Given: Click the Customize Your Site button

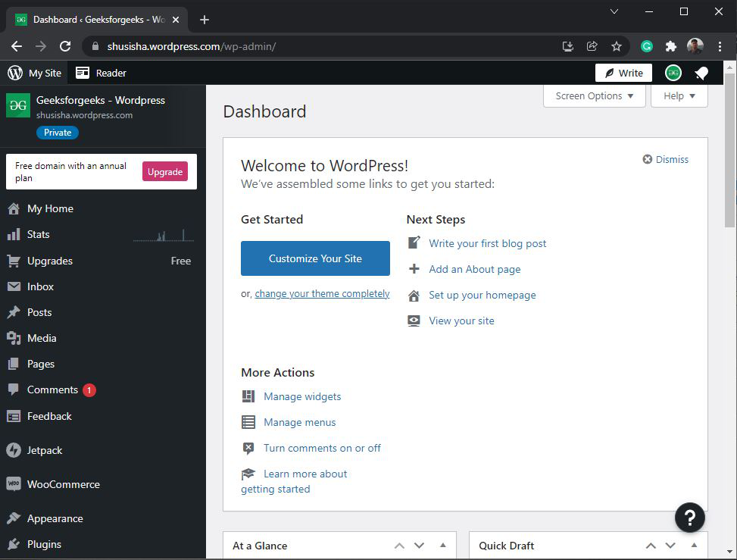Looking at the screenshot, I should pyautogui.click(x=315, y=258).
